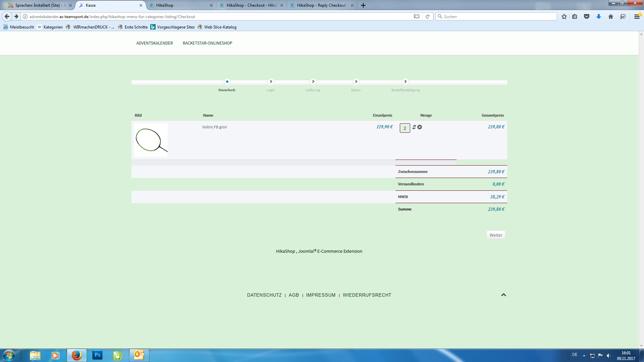The image size is (644, 362).
Task: Select the Warenkorb step indicator dot
Action: coord(227,81)
